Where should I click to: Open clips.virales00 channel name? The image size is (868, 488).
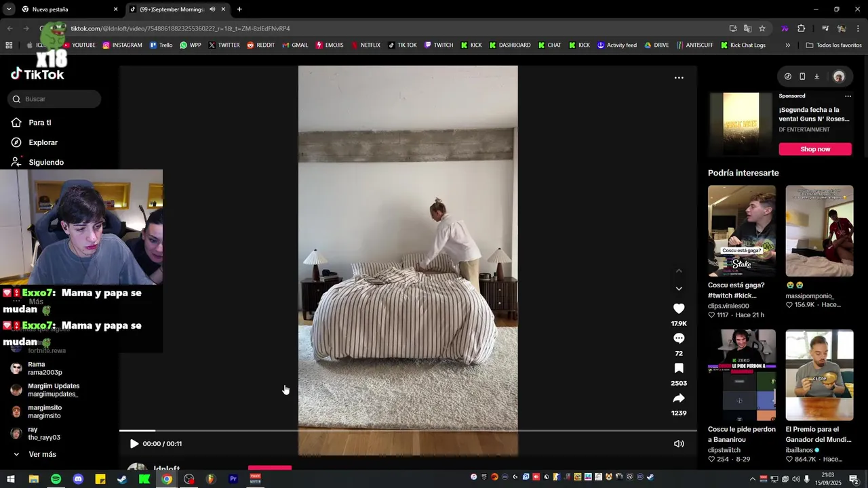pyautogui.click(x=728, y=306)
